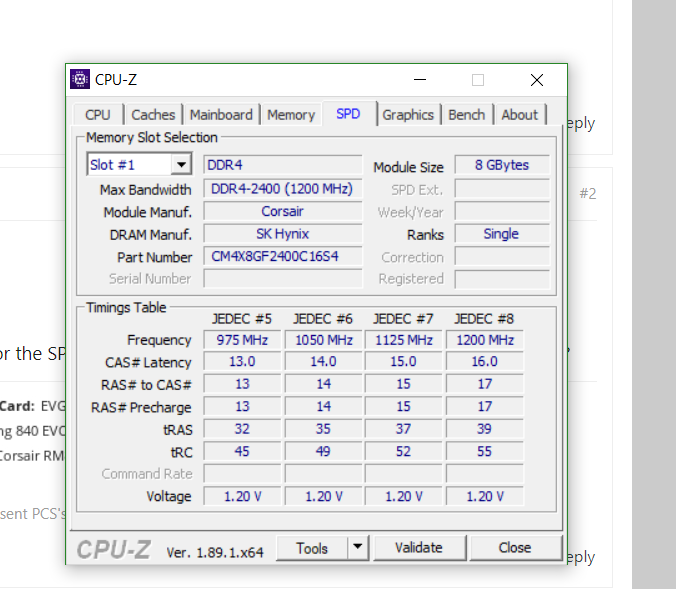Click the tRC value 55
676x589 pixels.
485,451
